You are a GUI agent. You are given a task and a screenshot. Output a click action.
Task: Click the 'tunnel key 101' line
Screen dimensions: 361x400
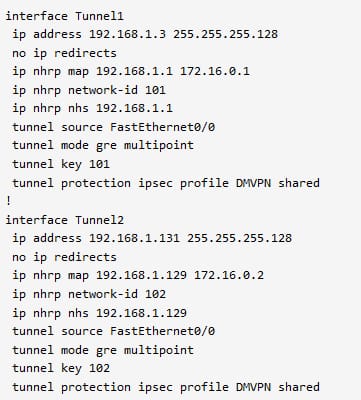61,164
